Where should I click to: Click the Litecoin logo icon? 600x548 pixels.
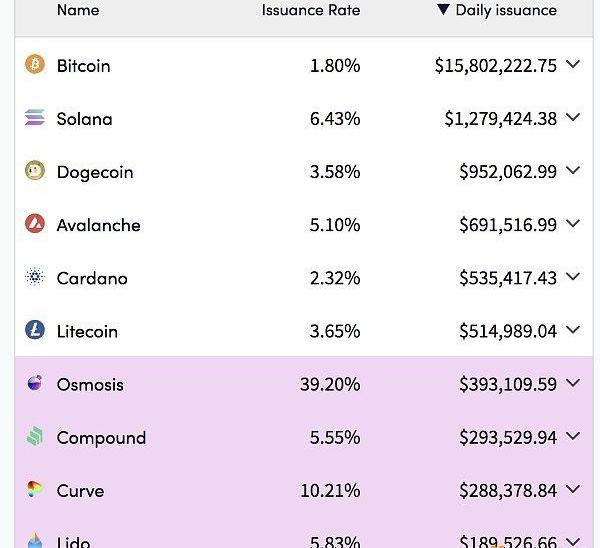pyautogui.click(x=35, y=330)
